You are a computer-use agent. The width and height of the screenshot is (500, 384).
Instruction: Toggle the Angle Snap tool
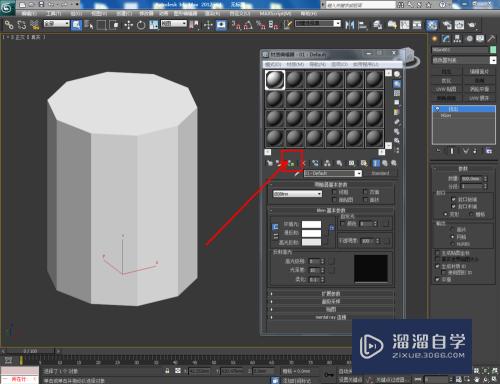(x=248, y=25)
